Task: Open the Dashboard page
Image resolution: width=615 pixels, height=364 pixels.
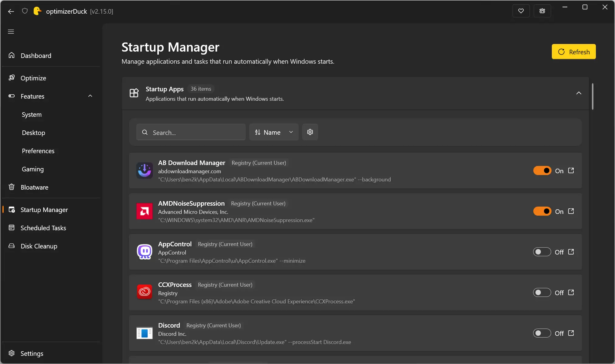Action: (x=51, y=56)
